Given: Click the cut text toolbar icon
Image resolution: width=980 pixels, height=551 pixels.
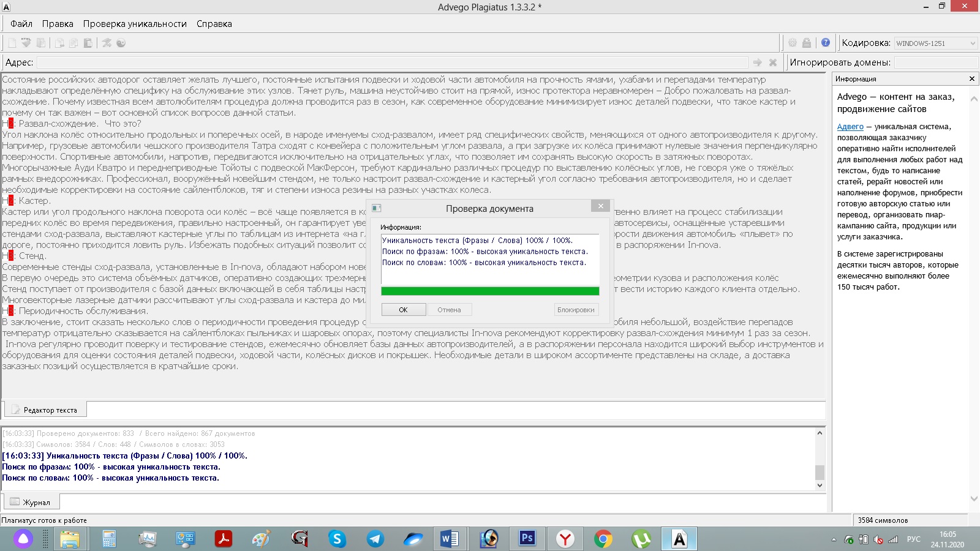Looking at the screenshot, I should (59, 43).
